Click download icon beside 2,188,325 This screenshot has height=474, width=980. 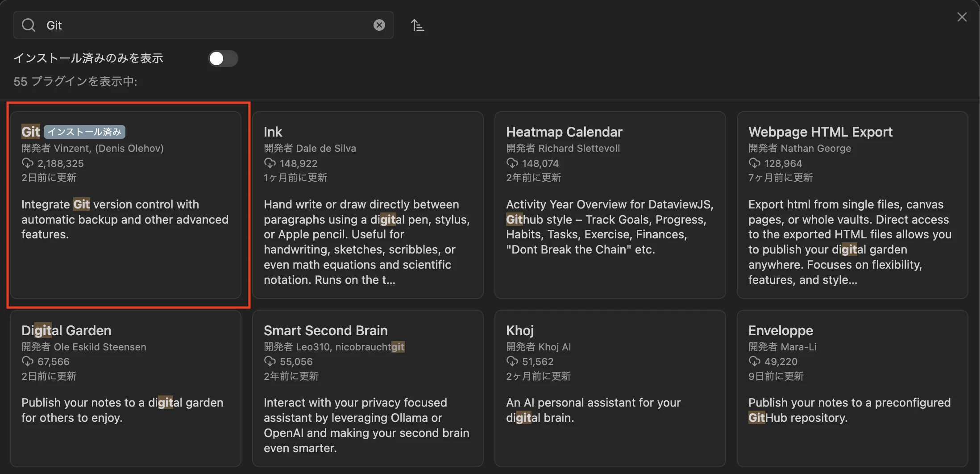(x=28, y=163)
